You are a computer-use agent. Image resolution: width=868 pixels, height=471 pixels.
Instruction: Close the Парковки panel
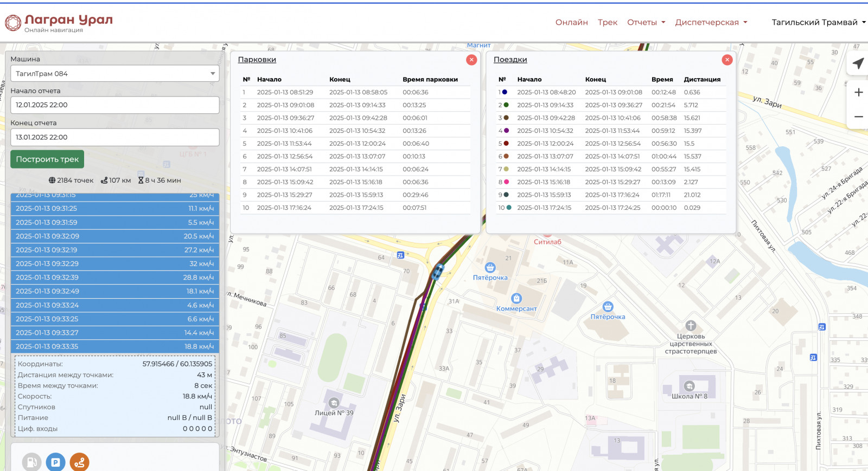tap(471, 60)
